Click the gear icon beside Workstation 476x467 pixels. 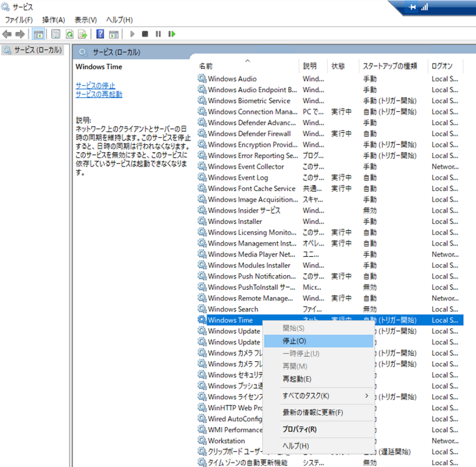(x=202, y=440)
